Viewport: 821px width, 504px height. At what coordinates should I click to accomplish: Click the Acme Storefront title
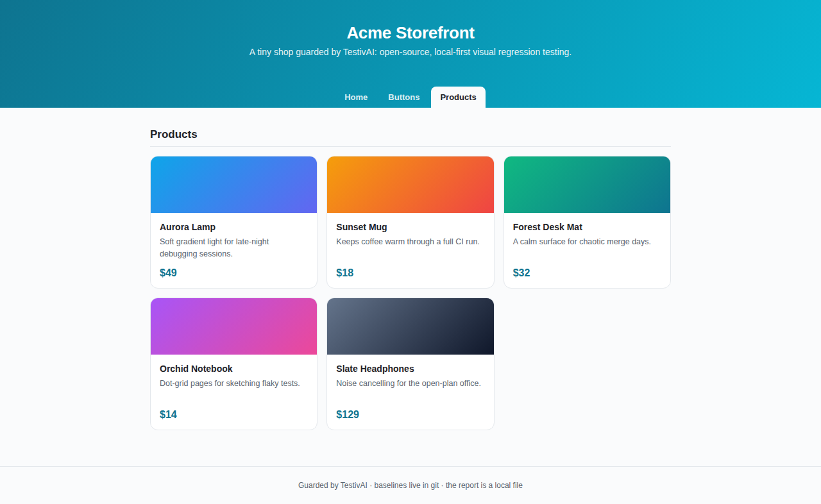click(410, 33)
